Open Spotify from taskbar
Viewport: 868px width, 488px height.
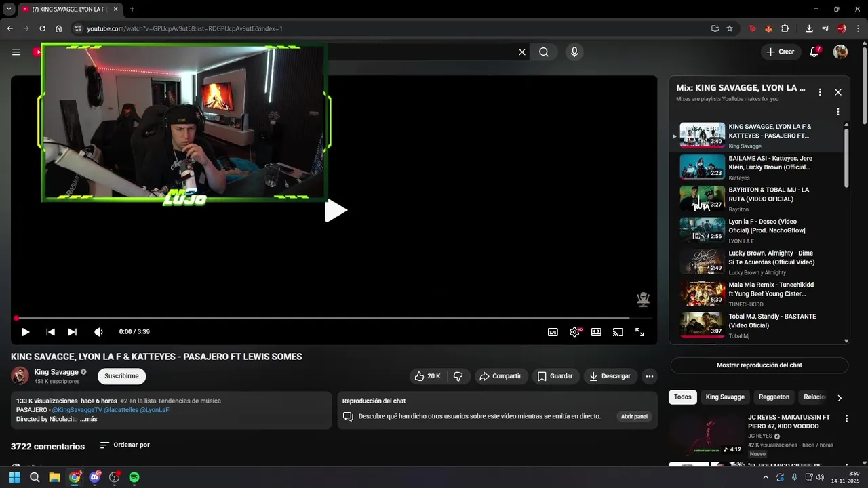134,477
